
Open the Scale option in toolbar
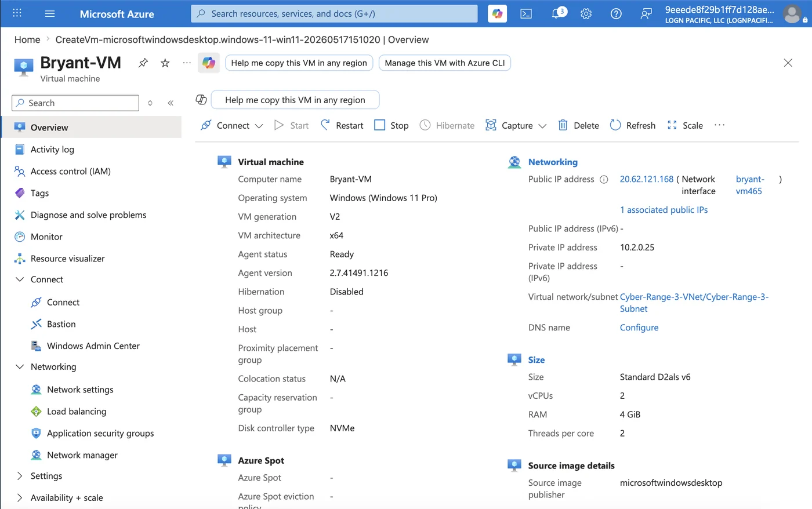coord(685,125)
